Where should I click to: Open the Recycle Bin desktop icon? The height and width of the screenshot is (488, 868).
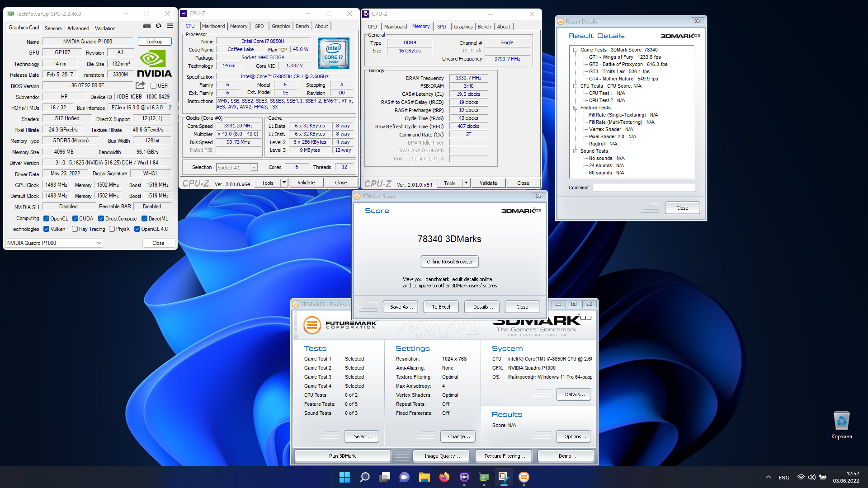[x=841, y=425]
